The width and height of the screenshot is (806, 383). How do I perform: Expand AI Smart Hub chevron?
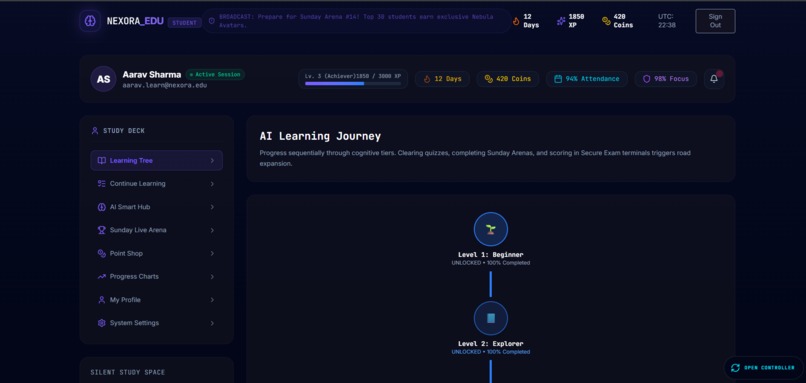click(x=212, y=207)
